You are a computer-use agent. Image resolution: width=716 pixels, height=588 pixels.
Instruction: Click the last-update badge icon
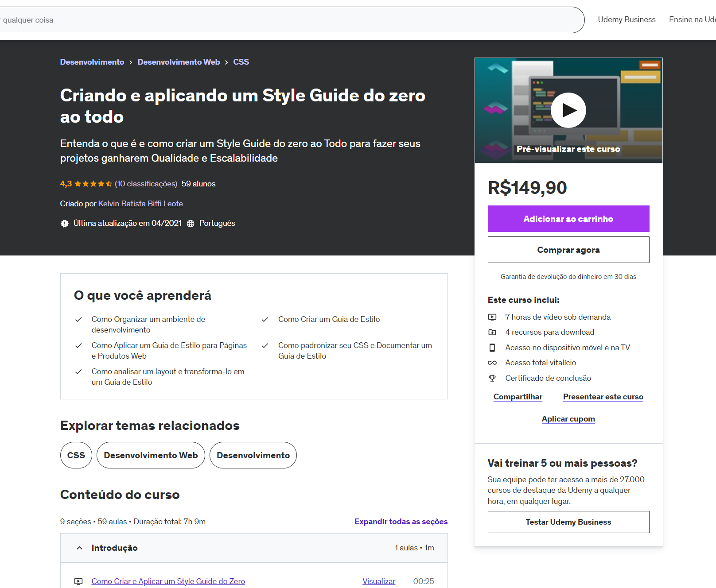point(65,224)
